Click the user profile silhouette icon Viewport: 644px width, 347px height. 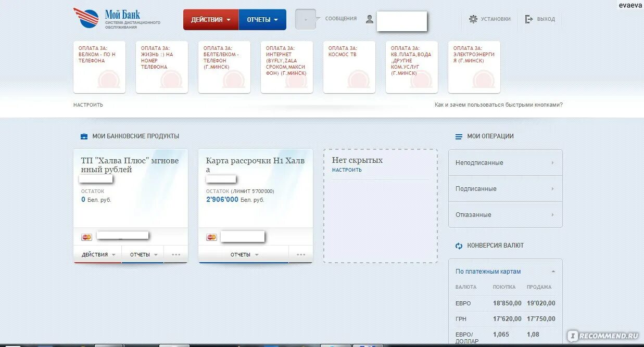369,19
